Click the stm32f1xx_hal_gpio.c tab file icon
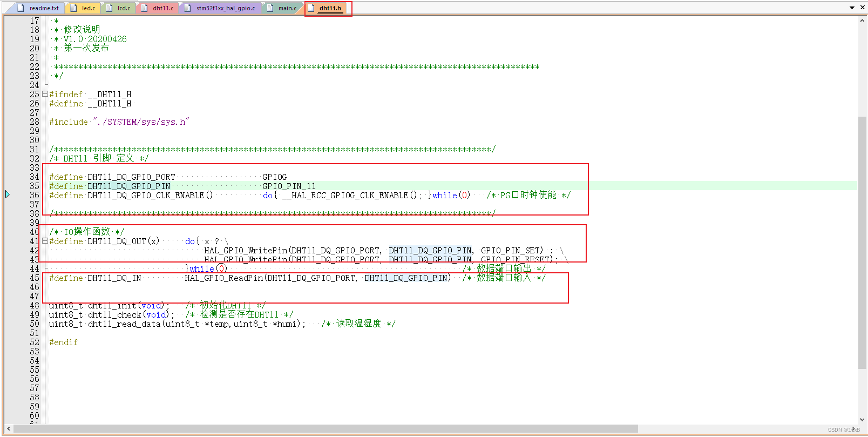The width and height of the screenshot is (868, 437). coord(187,8)
